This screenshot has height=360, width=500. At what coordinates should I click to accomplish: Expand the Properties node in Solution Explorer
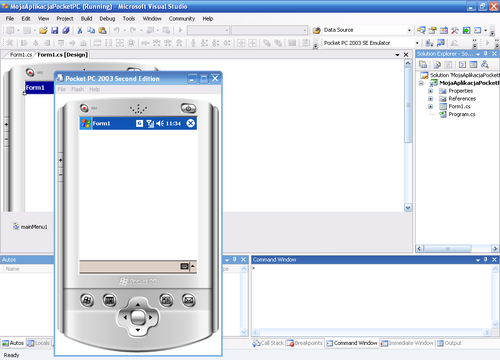pyautogui.click(x=430, y=91)
